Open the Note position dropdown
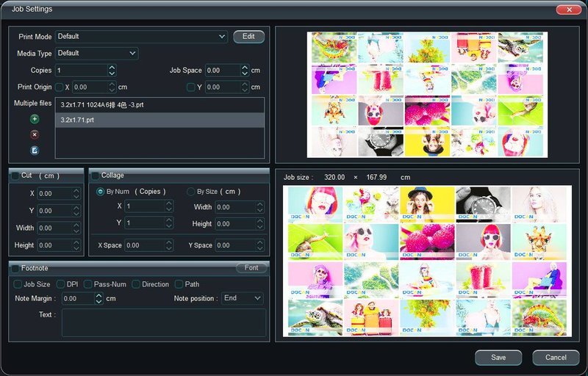588x376 pixels. (243, 298)
